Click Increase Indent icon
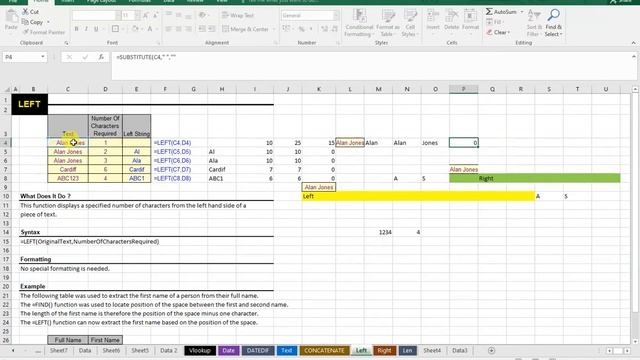 click(212, 29)
